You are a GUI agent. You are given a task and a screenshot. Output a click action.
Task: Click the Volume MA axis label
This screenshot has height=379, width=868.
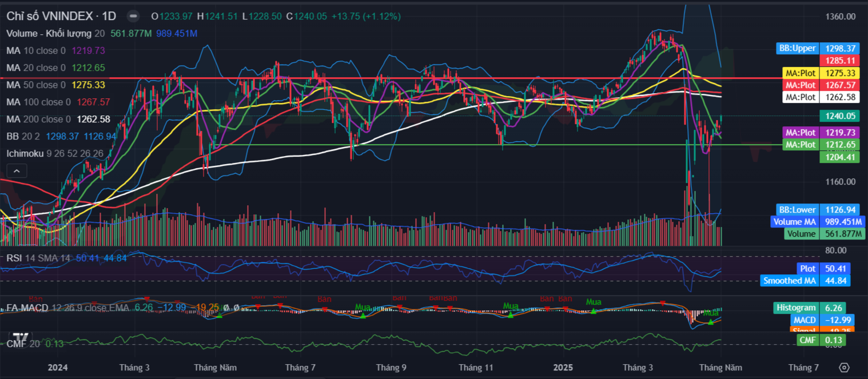(x=794, y=222)
